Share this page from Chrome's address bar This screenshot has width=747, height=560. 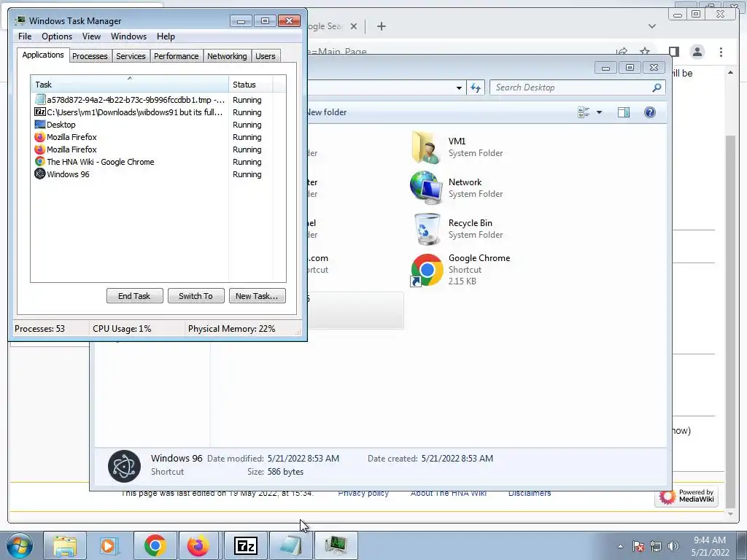tap(622, 52)
